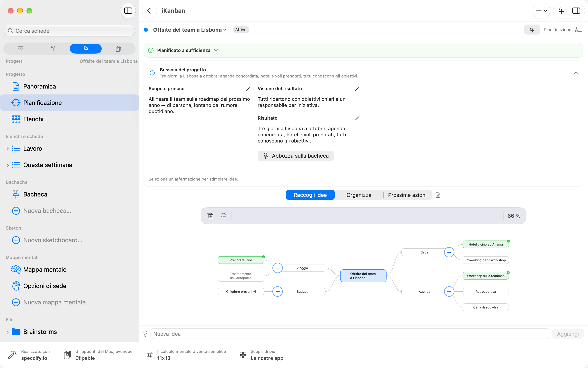Select the branch view in sidebar switcher
Screen dimensions: 588x368
point(53,49)
